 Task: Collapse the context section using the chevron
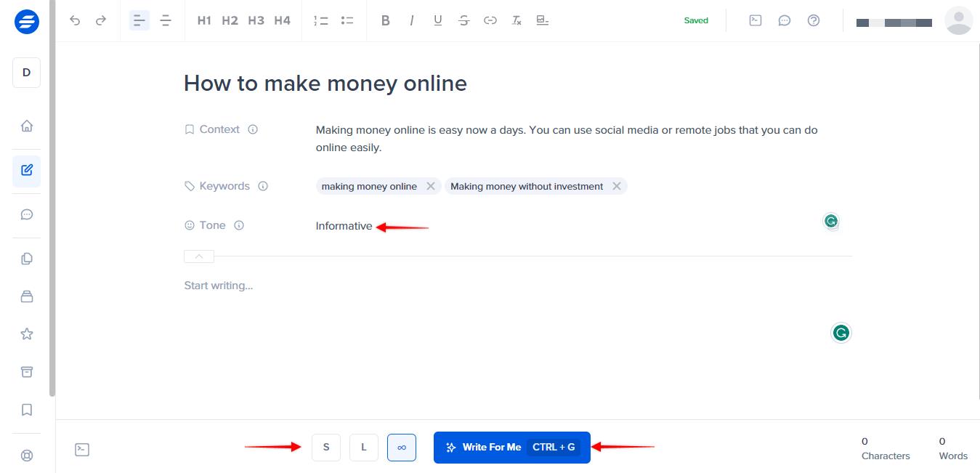(x=198, y=256)
